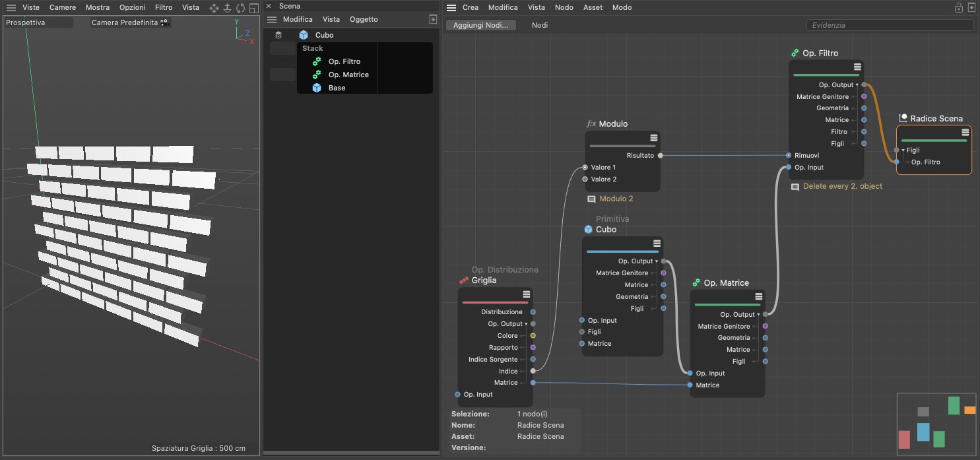980x460 pixels.
Task: Click the red dots icon of Griglia node
Action: pyautogui.click(x=464, y=280)
